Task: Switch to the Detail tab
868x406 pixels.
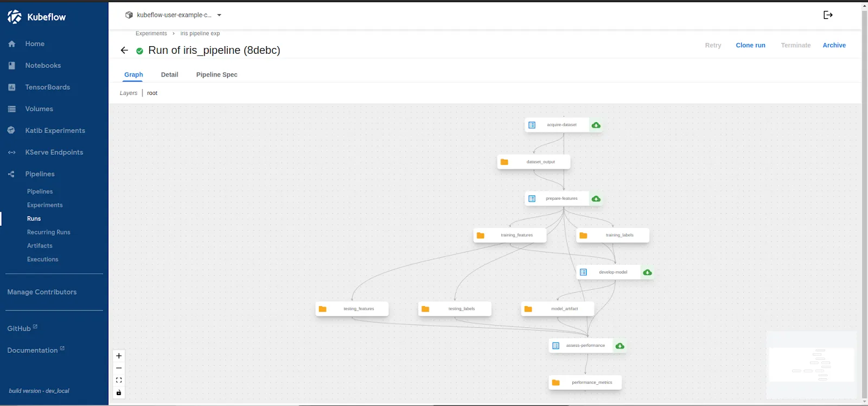Action: point(169,75)
